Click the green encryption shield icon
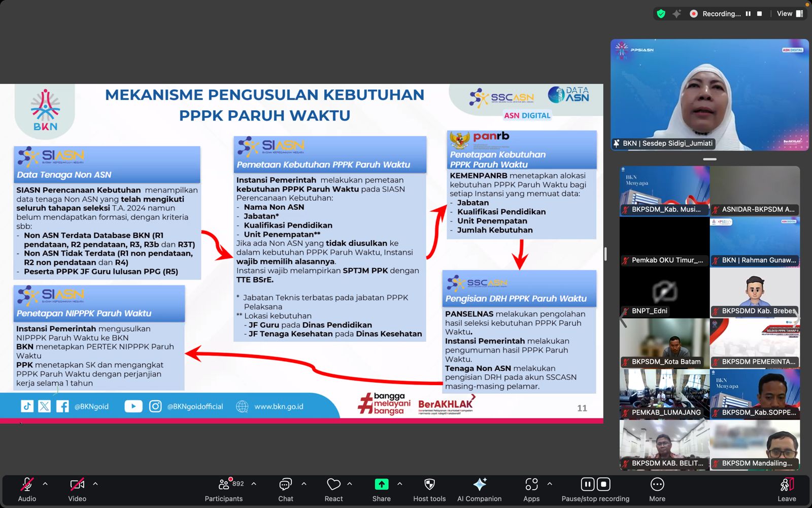The height and width of the screenshot is (508, 812). (x=661, y=14)
